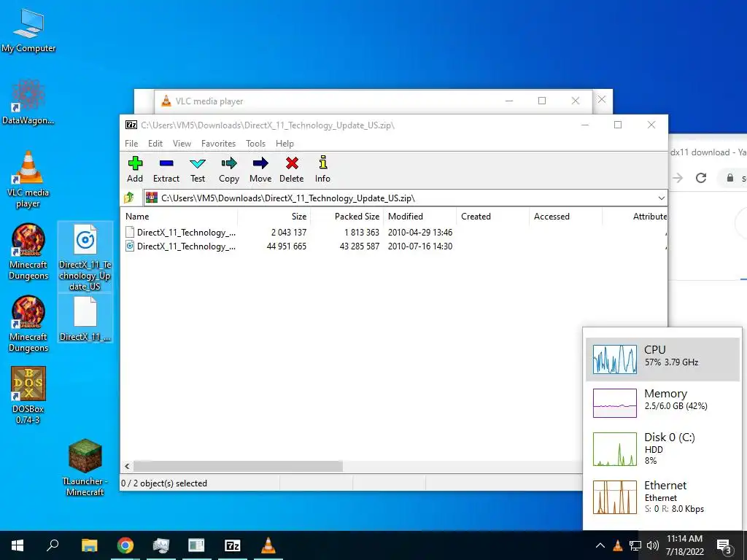Select the DOSBox 0.74-3 desktop shortcut
The width and height of the screenshot is (747, 560).
point(28,395)
